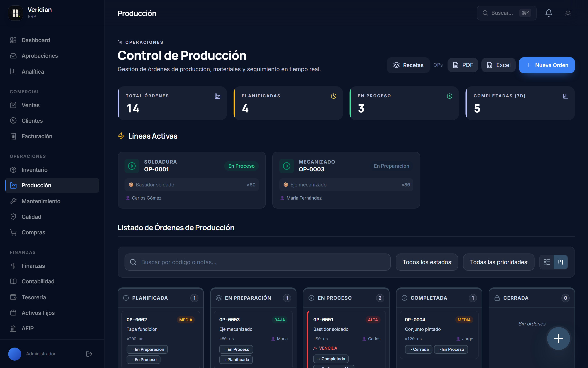
Task: Open Activos Fijos in the sidebar
Action: click(x=52, y=313)
